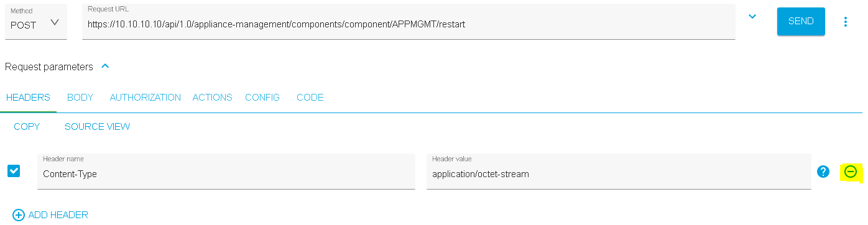Click COPY to copy headers

point(27,127)
